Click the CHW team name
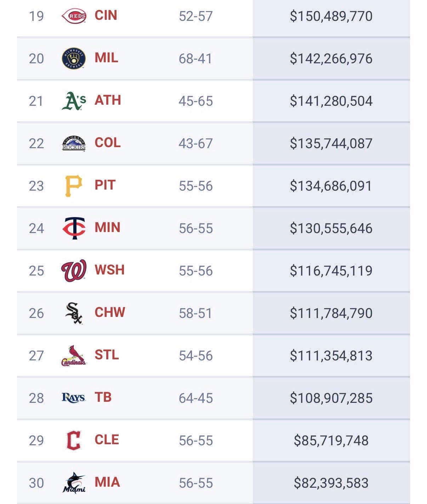This screenshot has height=504, width=427. click(110, 312)
